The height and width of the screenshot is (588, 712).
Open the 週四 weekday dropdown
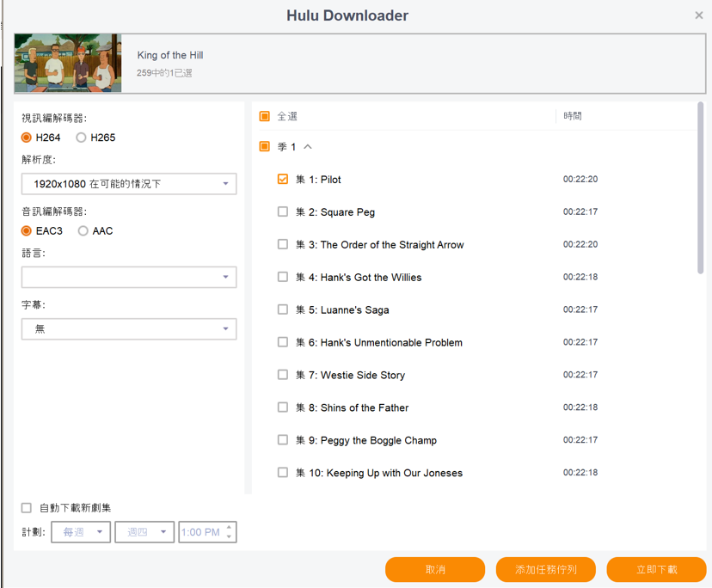(144, 532)
